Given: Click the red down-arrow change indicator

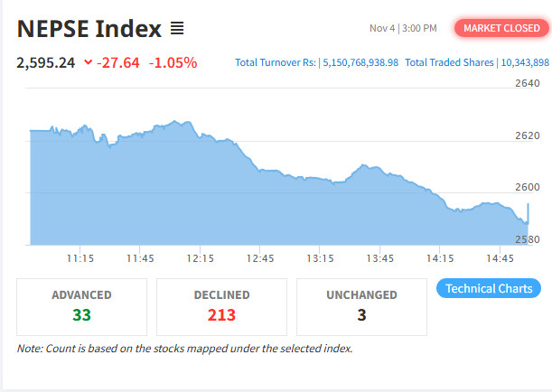Looking at the screenshot, I should click(x=88, y=62).
